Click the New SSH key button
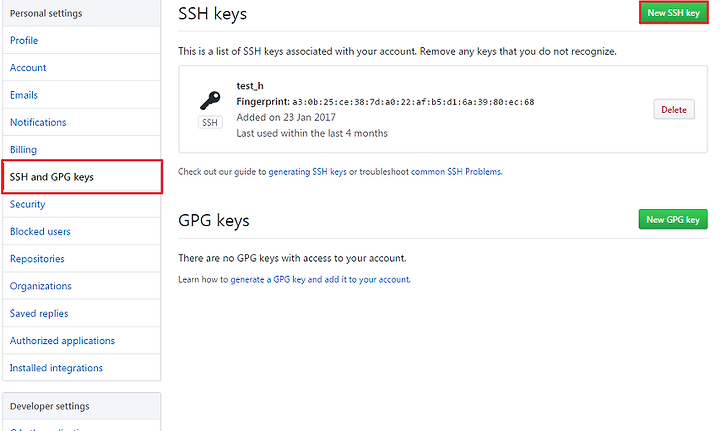This screenshot has height=431, width=720. 673,13
